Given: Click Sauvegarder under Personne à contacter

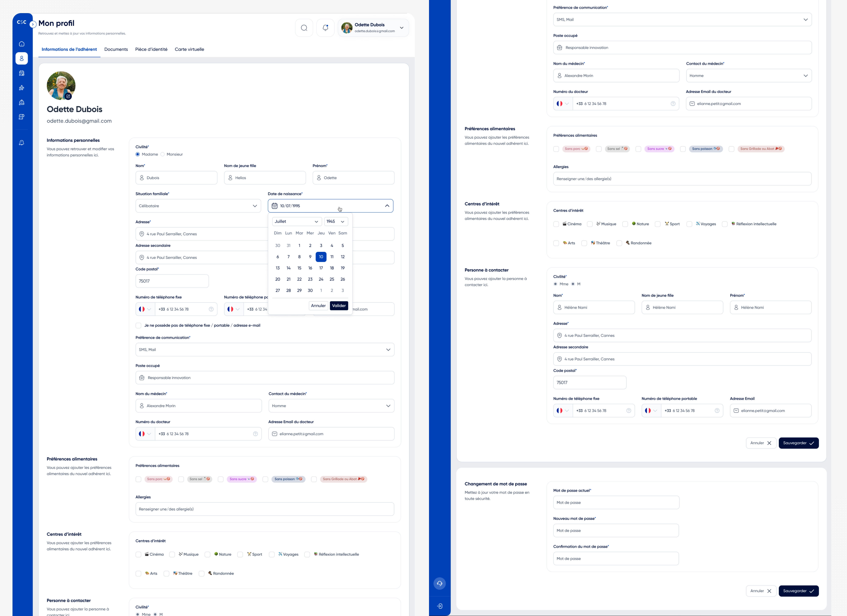Looking at the screenshot, I should click(799, 443).
